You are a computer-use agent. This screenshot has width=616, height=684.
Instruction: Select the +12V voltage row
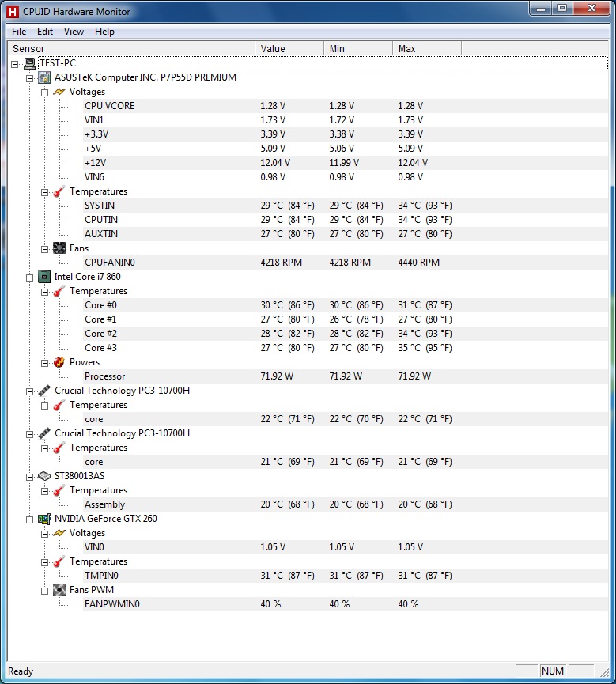pyautogui.click(x=346, y=163)
